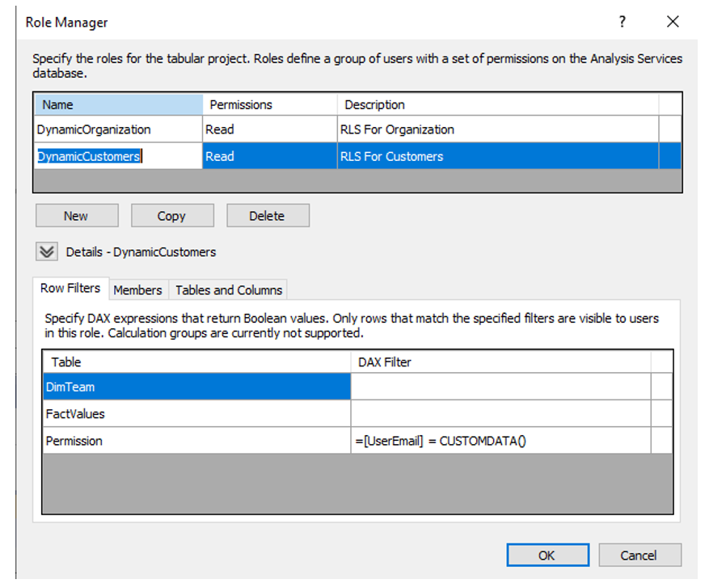709x588 pixels.
Task: Open Permissions cell for DynamicOrganization
Action: click(269, 129)
